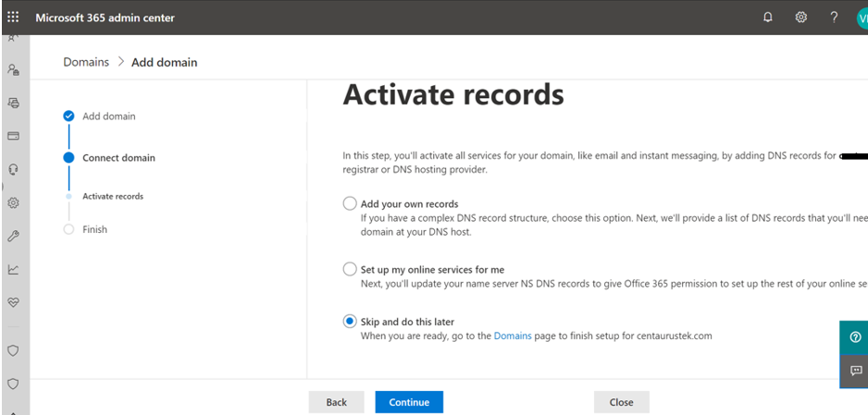Viewport: 868px width, 415px height.
Task: Choose 'Skip and do this later' radio
Action: tap(350, 321)
